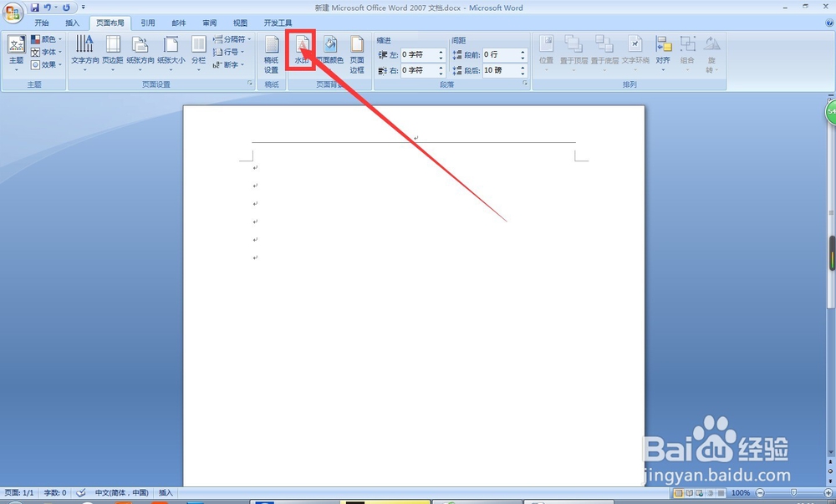Open the theme 效果 dropdown
Image resolution: width=836 pixels, height=504 pixels.
coord(46,64)
